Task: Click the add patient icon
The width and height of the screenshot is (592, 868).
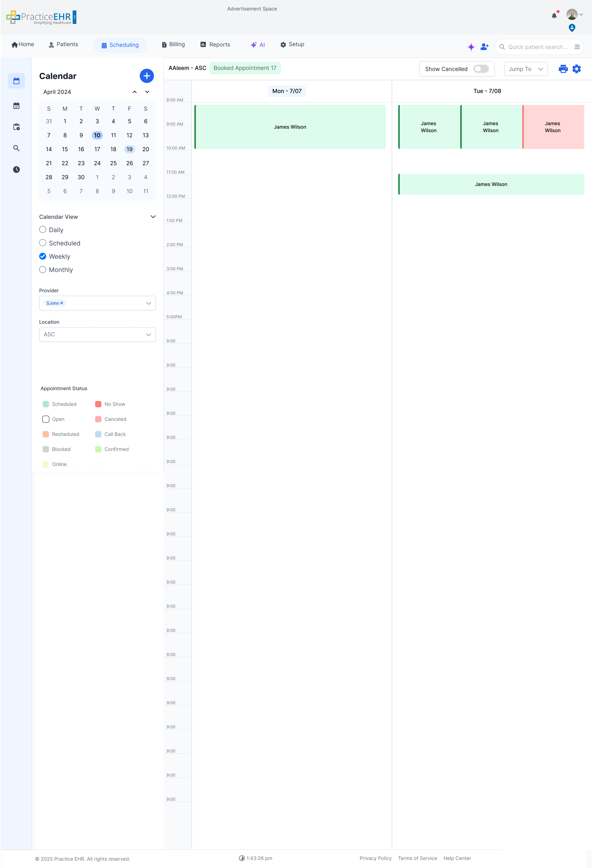Action: (x=484, y=47)
